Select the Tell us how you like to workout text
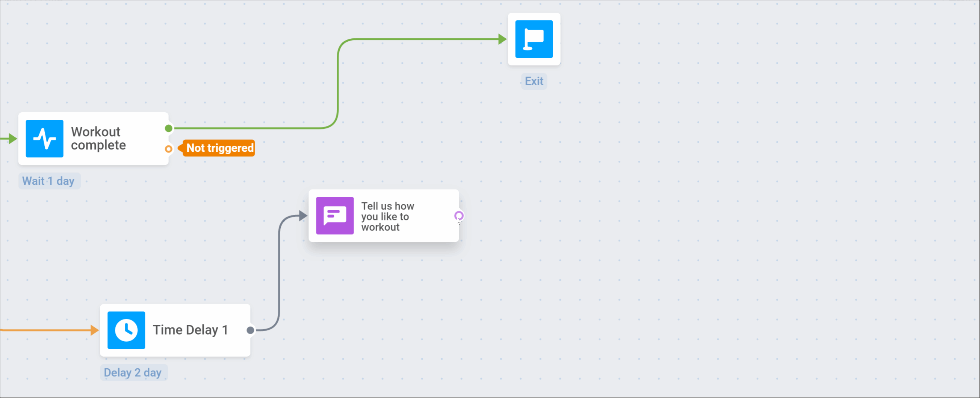The width and height of the screenshot is (980, 398). (388, 216)
